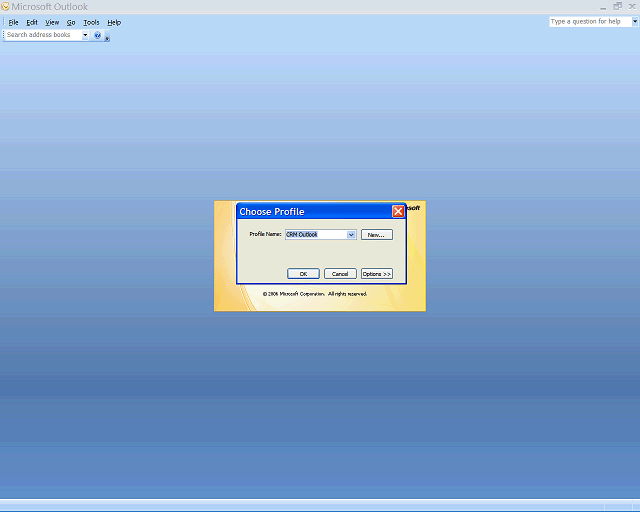Image resolution: width=640 pixels, height=512 pixels.
Task: Open the File menu
Action: coord(13,22)
